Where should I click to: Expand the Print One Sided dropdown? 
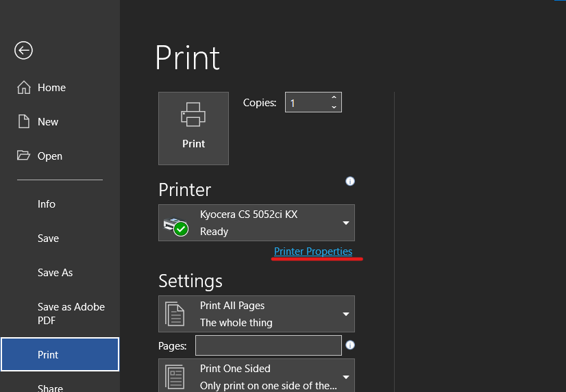point(346,377)
